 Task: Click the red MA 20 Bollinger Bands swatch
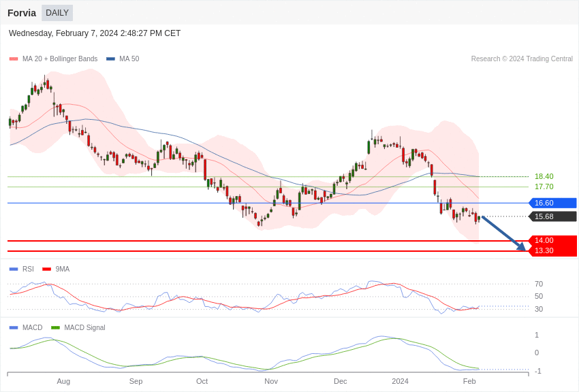click(x=14, y=59)
